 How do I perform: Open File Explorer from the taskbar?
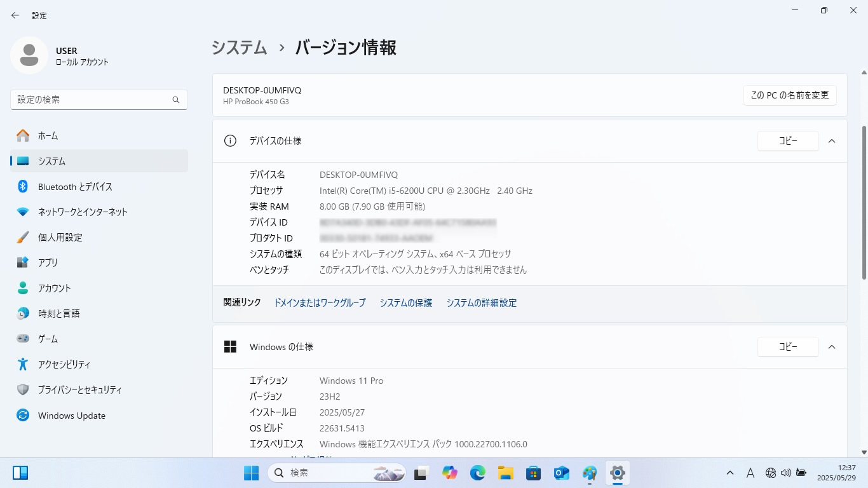[505, 473]
